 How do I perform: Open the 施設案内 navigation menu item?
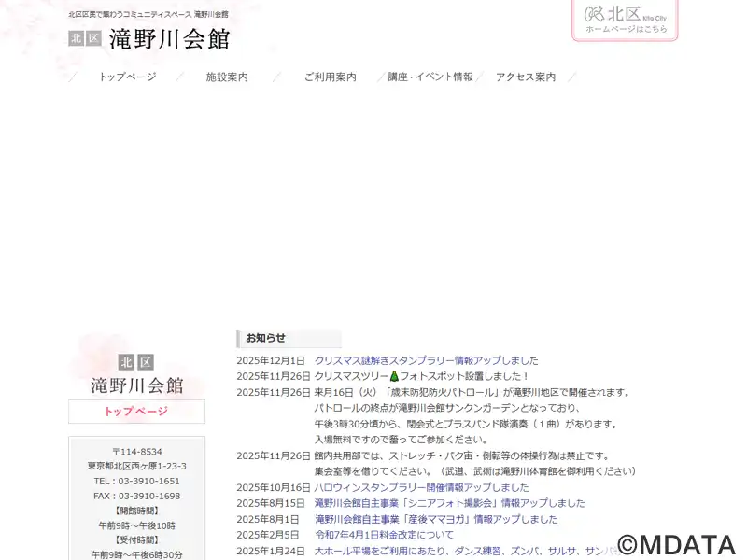[227, 77]
